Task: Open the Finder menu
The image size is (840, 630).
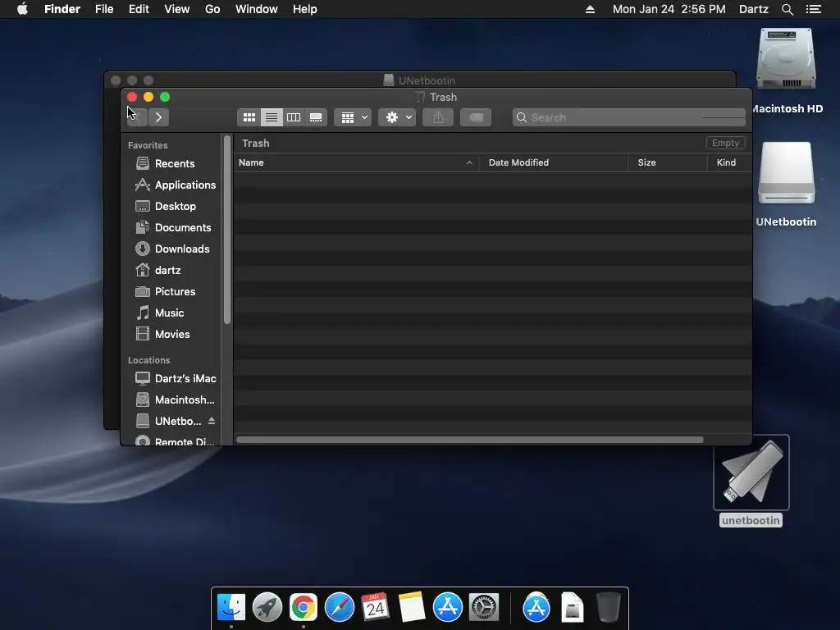Action: tap(62, 9)
